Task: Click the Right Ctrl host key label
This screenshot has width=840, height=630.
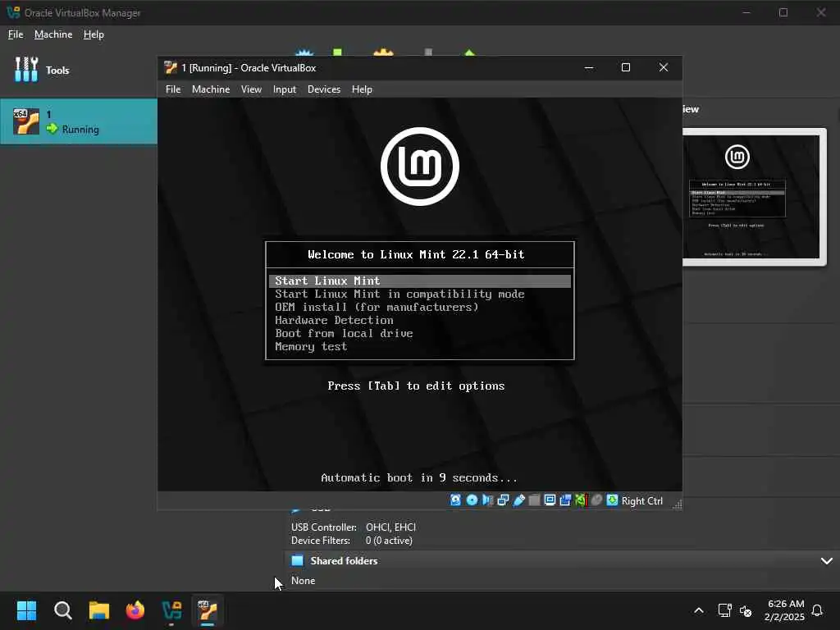Action: pos(641,501)
